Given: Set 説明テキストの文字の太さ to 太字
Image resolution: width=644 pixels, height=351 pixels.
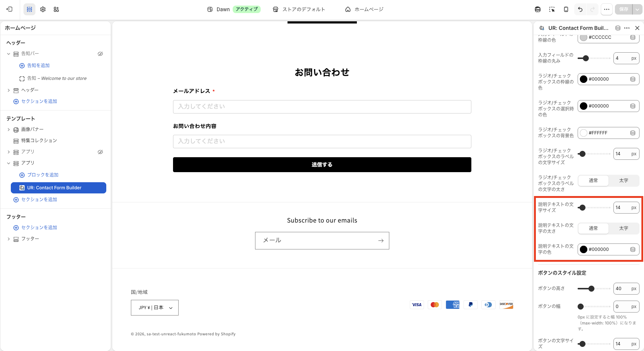Looking at the screenshot, I should point(624,229).
